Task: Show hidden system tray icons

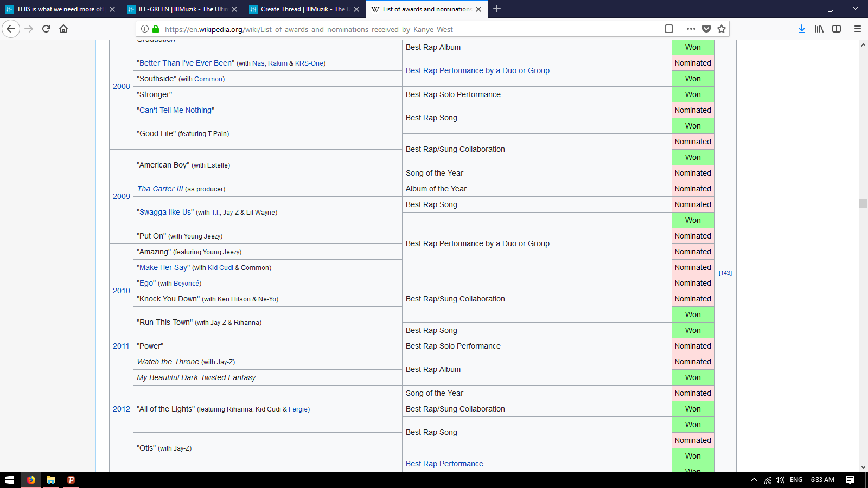Action: click(x=754, y=480)
